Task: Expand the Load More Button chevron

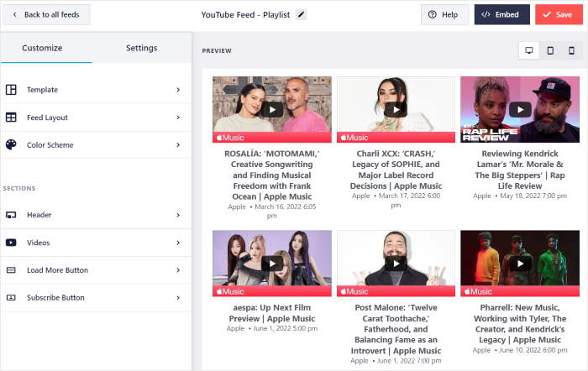Action: 178,270
